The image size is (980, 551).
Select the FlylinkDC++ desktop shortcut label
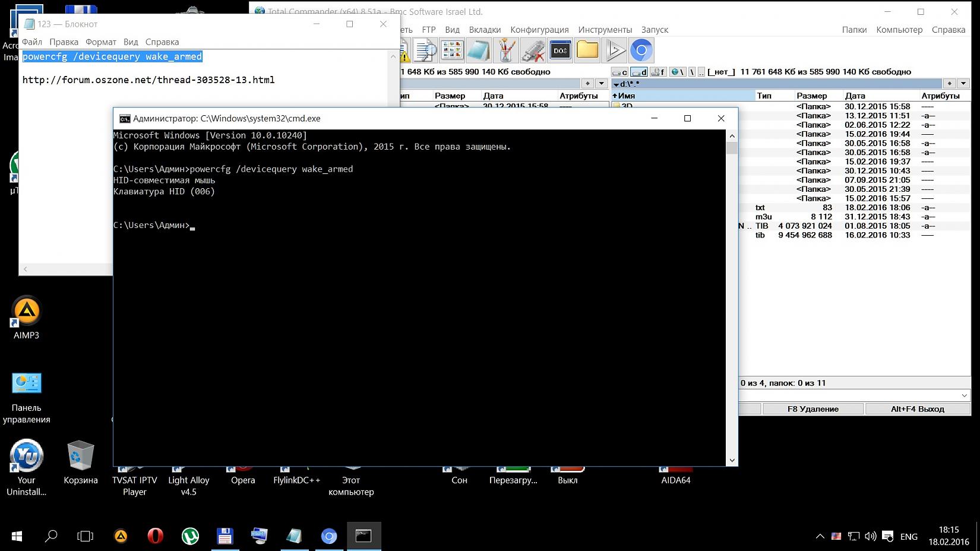point(297,480)
